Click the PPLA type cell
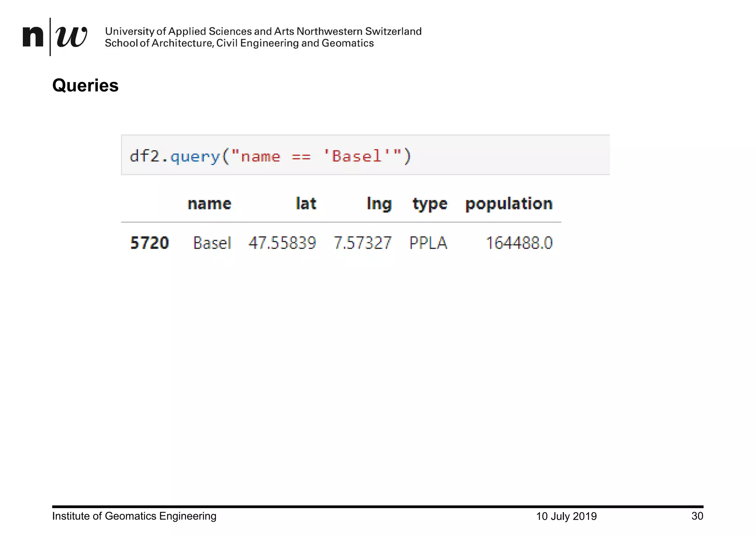This screenshot has width=756, height=535. point(428,243)
